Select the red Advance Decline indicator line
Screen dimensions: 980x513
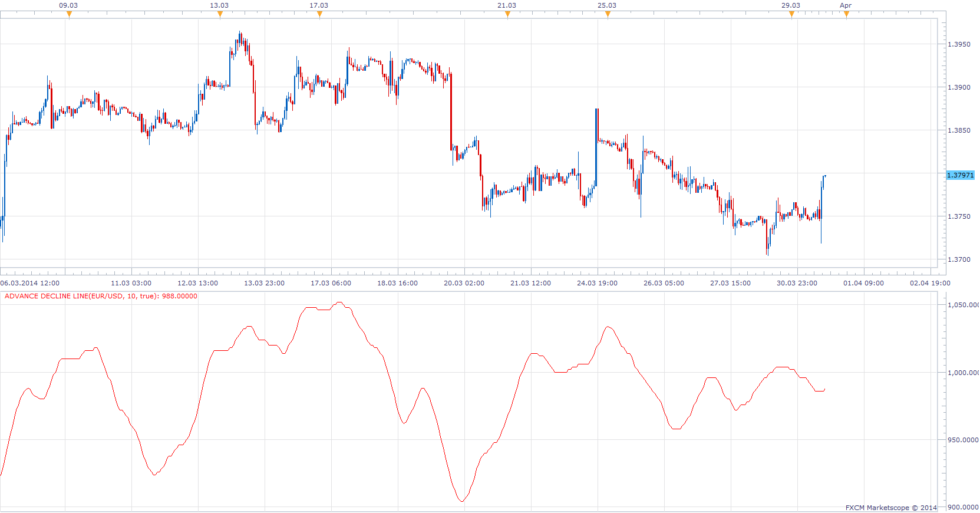pyautogui.click(x=413, y=402)
